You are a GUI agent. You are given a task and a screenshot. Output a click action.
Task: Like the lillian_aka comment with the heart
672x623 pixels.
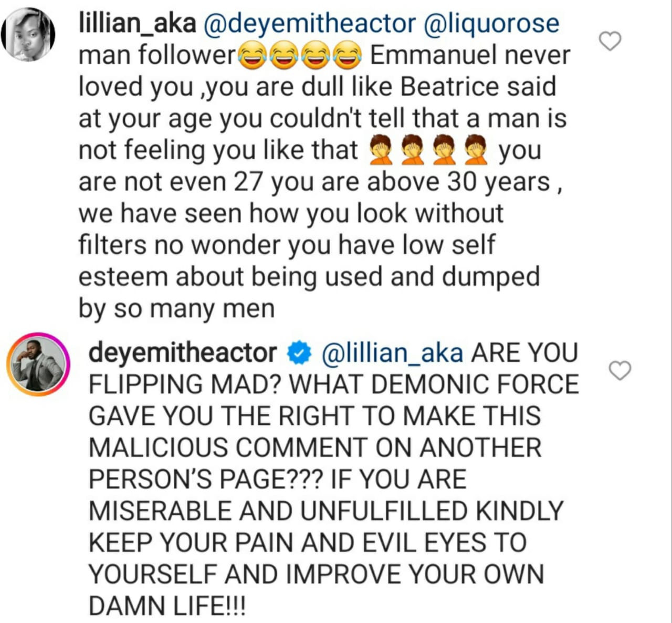pyautogui.click(x=610, y=41)
